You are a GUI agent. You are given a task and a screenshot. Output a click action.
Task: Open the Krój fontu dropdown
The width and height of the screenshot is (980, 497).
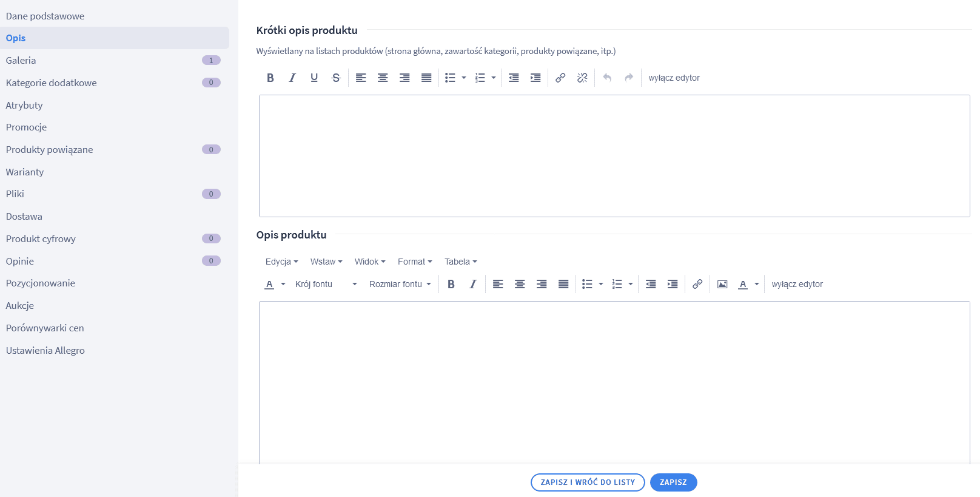point(326,284)
